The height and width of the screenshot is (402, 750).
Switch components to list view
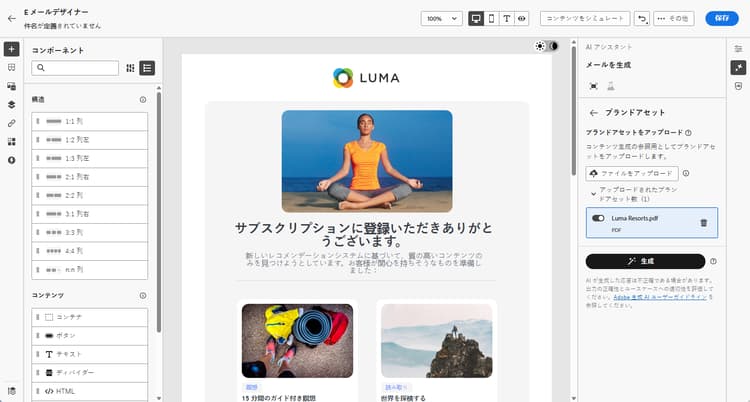(x=147, y=68)
